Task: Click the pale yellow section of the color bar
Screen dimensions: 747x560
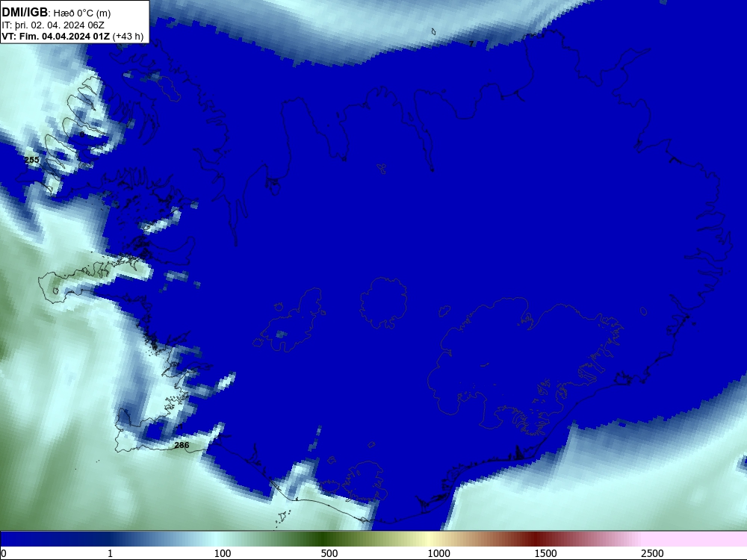Action: tap(429, 539)
